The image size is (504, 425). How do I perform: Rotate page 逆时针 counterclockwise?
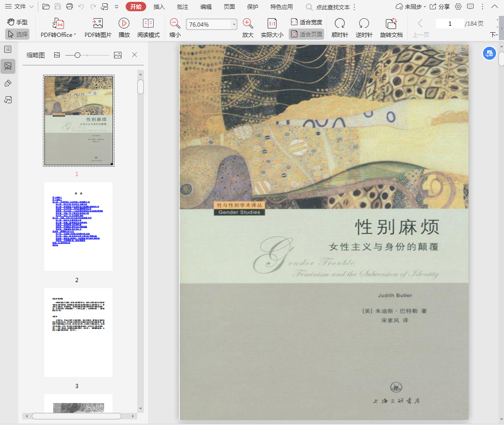tap(364, 28)
